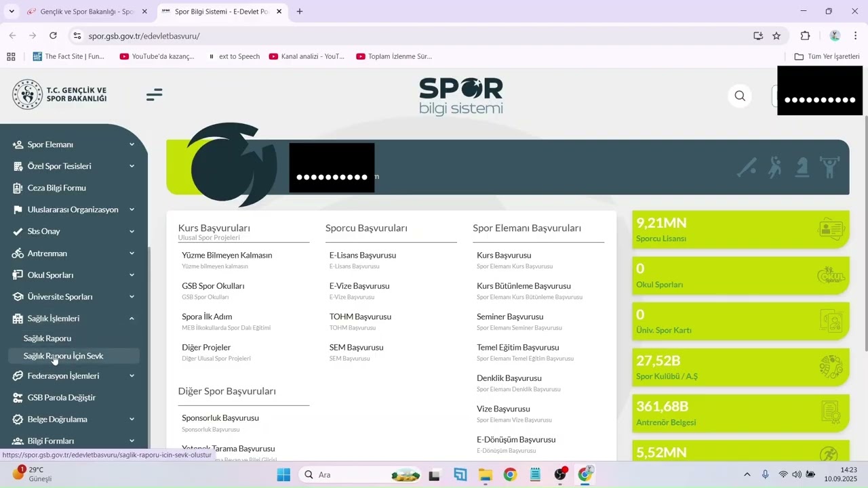Image resolution: width=868 pixels, height=488 pixels.
Task: Bookmark this page with the star icon
Action: click(776, 36)
